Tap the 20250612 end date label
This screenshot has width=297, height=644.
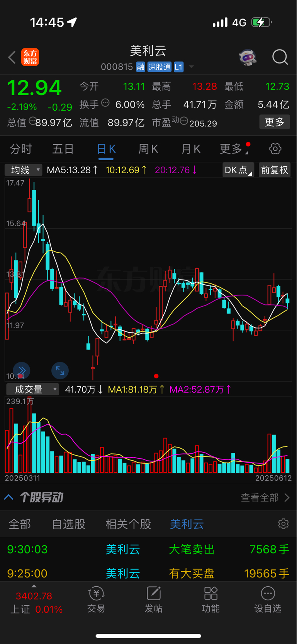pyautogui.click(x=273, y=478)
